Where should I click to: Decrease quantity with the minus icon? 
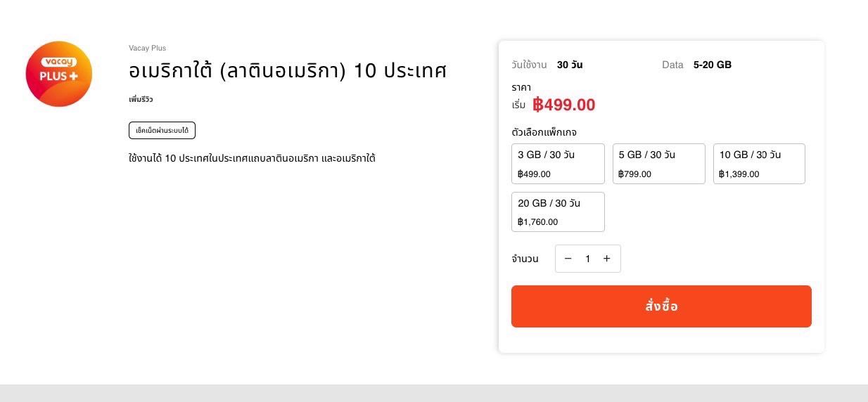coord(568,259)
